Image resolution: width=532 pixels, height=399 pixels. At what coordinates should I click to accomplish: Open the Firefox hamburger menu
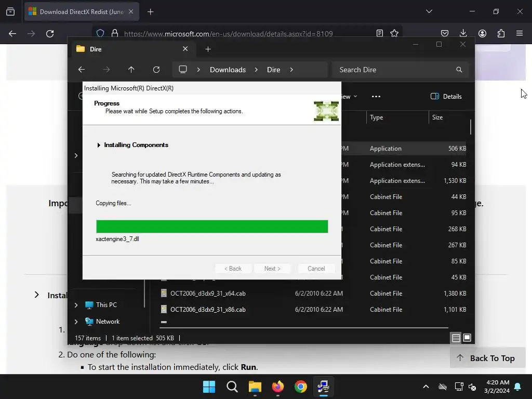[520, 33]
